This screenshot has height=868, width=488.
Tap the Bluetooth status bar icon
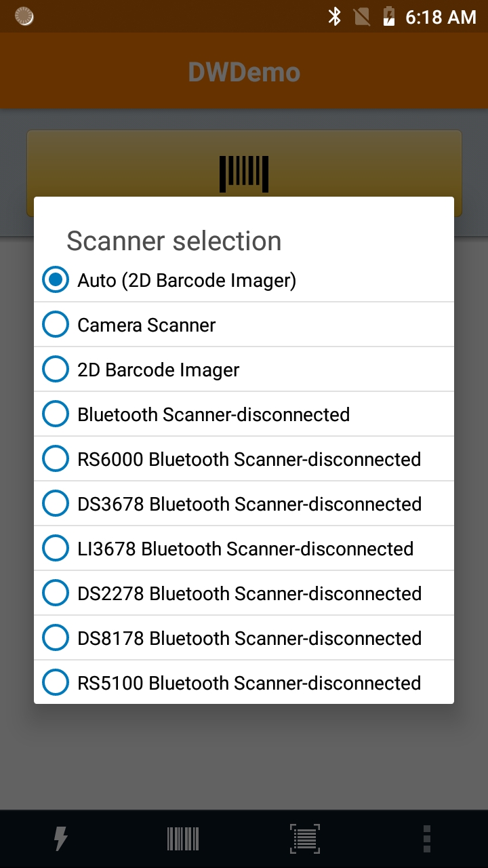point(334,16)
